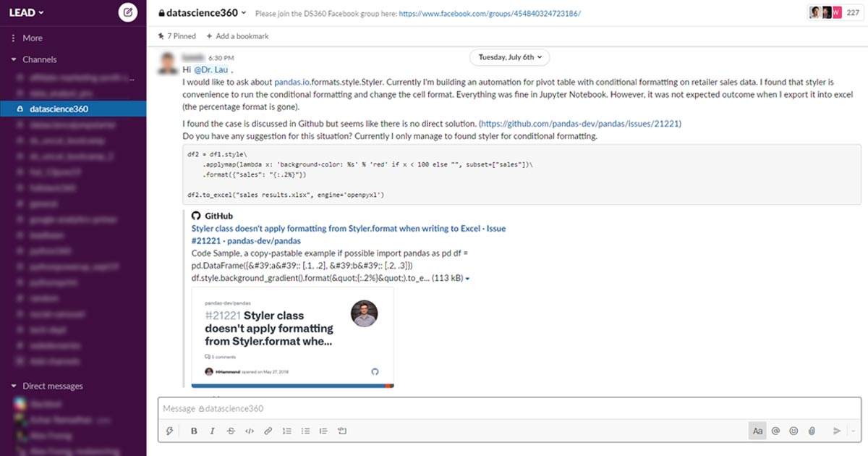Open the DS360 Facebook group link
This screenshot has height=456, width=868.
tap(490, 13)
